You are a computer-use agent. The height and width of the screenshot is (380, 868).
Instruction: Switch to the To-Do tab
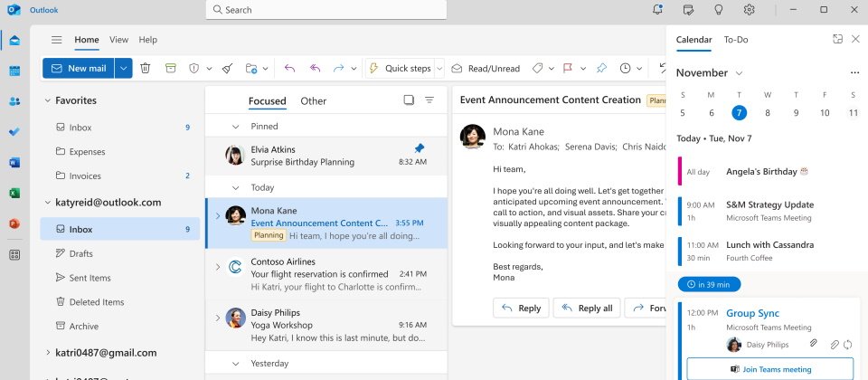pos(736,40)
